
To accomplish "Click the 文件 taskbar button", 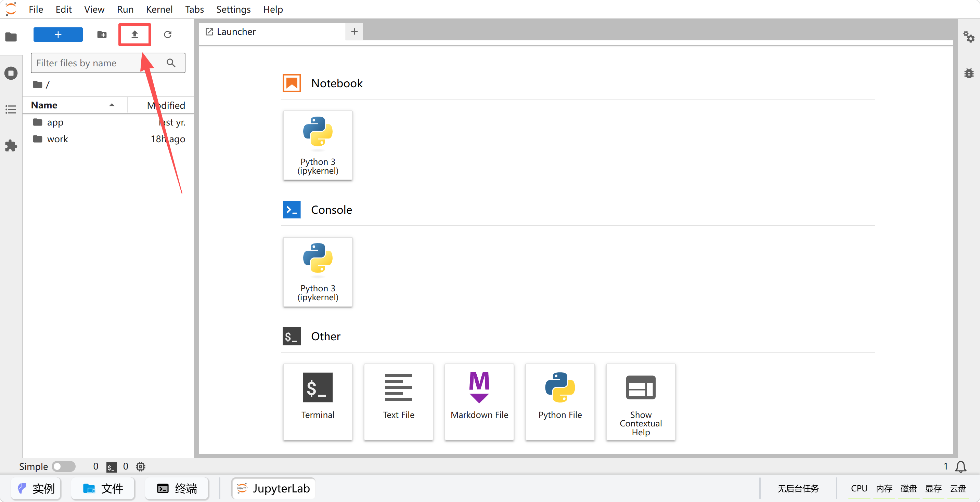I will pyautogui.click(x=103, y=488).
